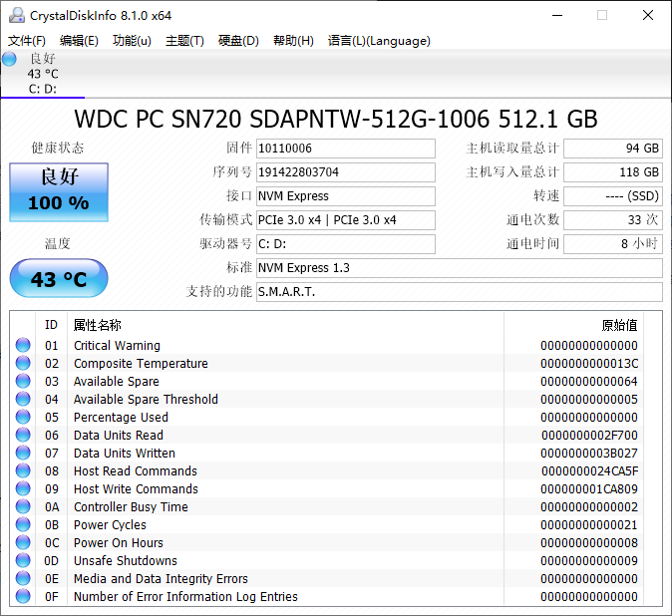672x616 pixels.
Task: Click the ID cell 0A
Action: (x=52, y=506)
